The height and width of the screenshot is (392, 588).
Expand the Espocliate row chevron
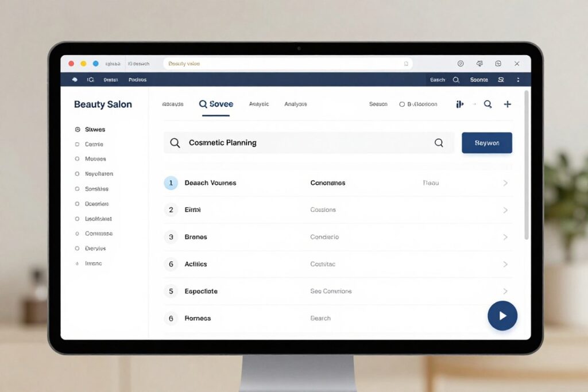click(505, 291)
